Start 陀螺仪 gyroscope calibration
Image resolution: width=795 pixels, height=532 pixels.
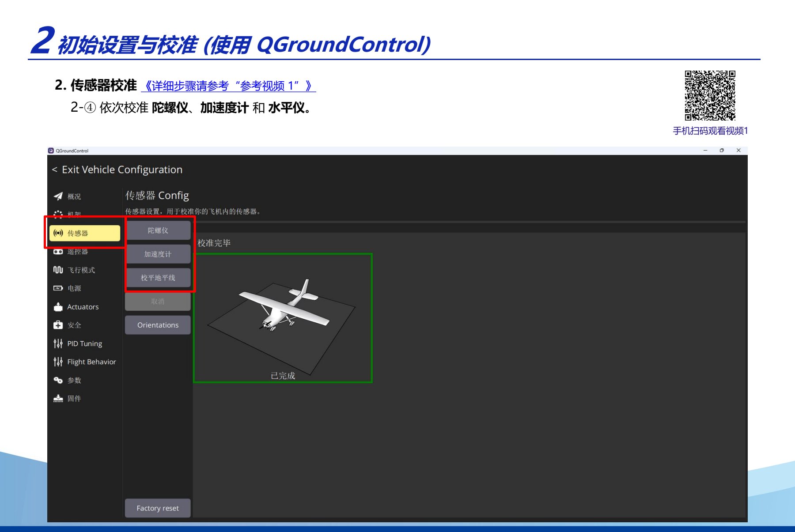pos(158,230)
